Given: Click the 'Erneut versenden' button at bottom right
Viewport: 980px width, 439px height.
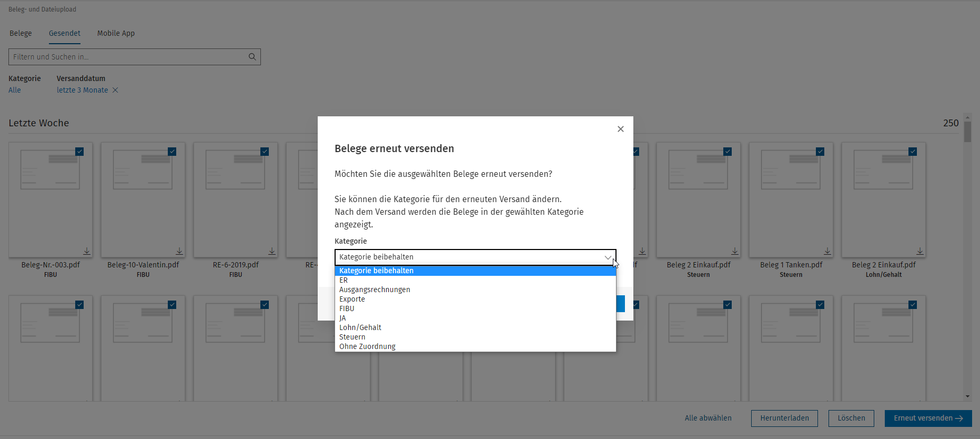Looking at the screenshot, I should point(928,418).
